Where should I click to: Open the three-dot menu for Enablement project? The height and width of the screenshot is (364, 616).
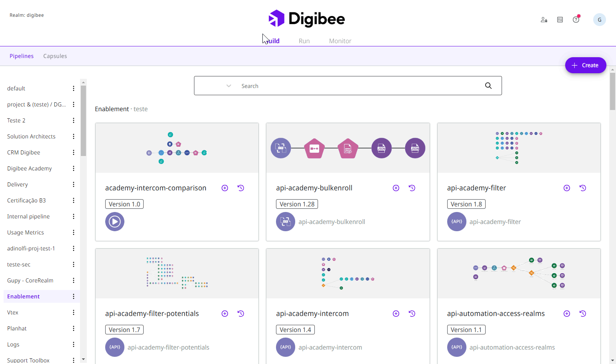click(x=74, y=296)
